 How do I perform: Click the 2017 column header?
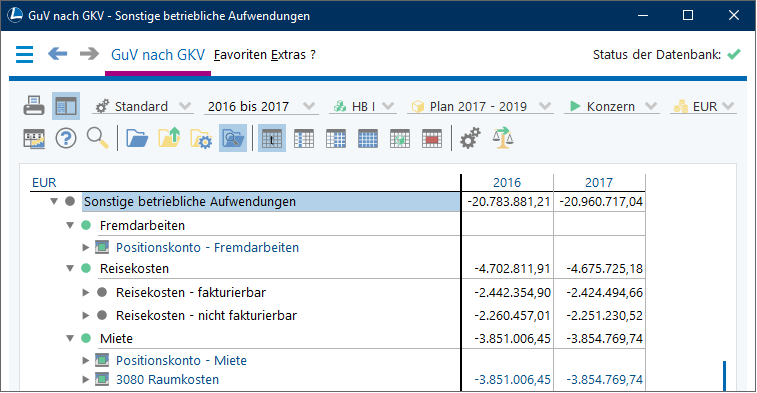[x=599, y=182]
